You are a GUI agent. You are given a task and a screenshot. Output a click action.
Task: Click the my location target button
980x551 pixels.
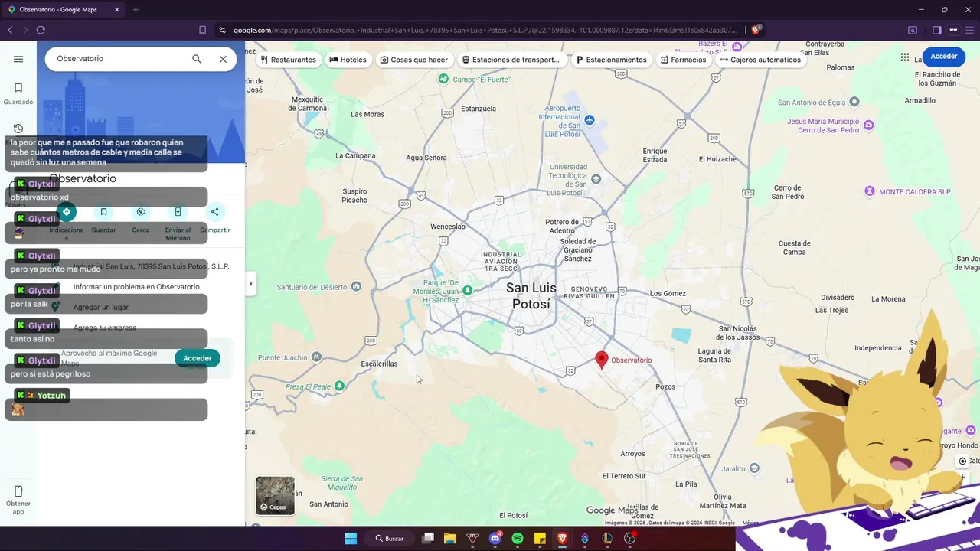[963, 461]
